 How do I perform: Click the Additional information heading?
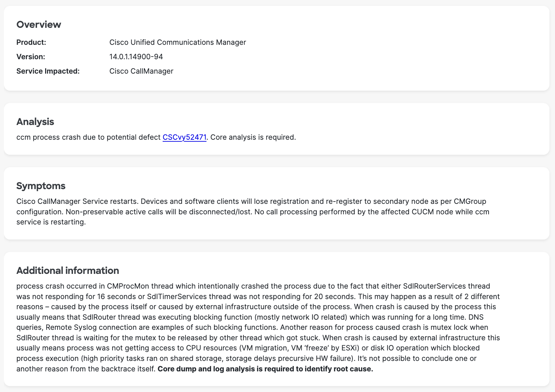tap(67, 271)
